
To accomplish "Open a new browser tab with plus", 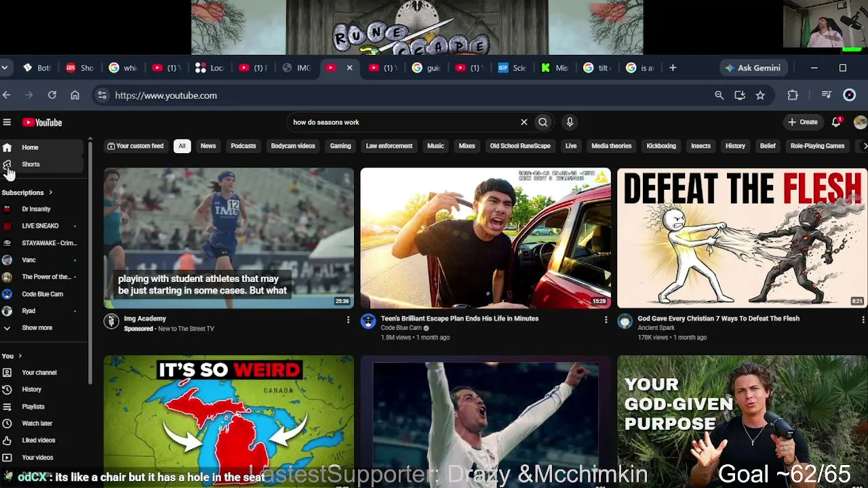I will pos(673,68).
